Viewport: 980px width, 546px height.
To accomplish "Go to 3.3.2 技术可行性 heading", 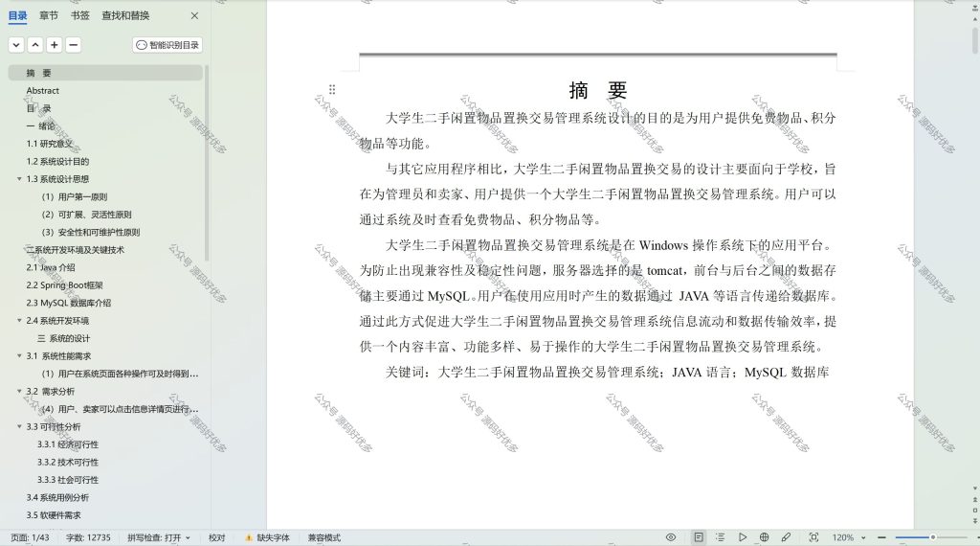I will tap(68, 463).
